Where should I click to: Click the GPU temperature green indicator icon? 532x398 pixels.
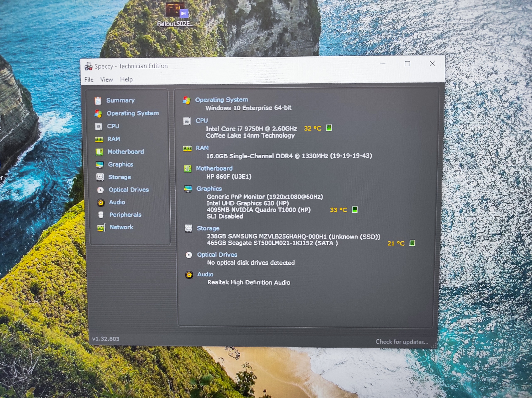355,209
